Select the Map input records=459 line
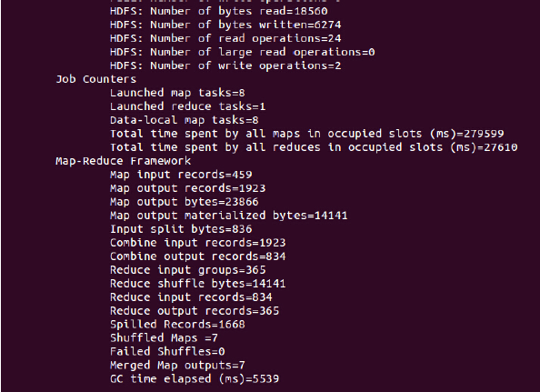The width and height of the screenshot is (540, 392). coord(181,175)
